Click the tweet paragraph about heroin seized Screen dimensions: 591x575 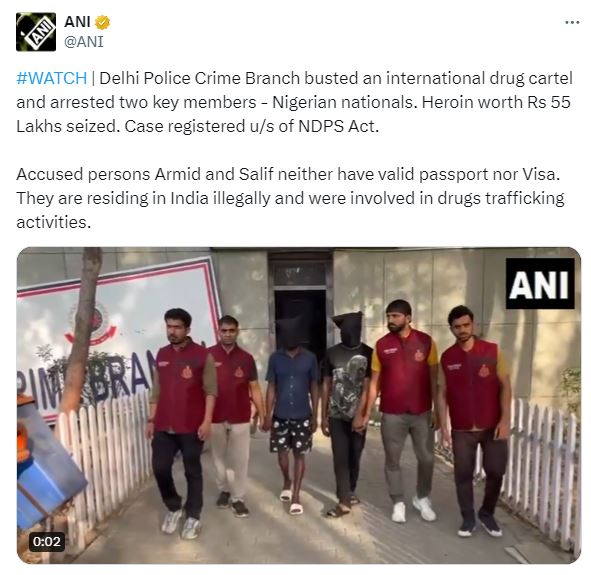pos(294,102)
